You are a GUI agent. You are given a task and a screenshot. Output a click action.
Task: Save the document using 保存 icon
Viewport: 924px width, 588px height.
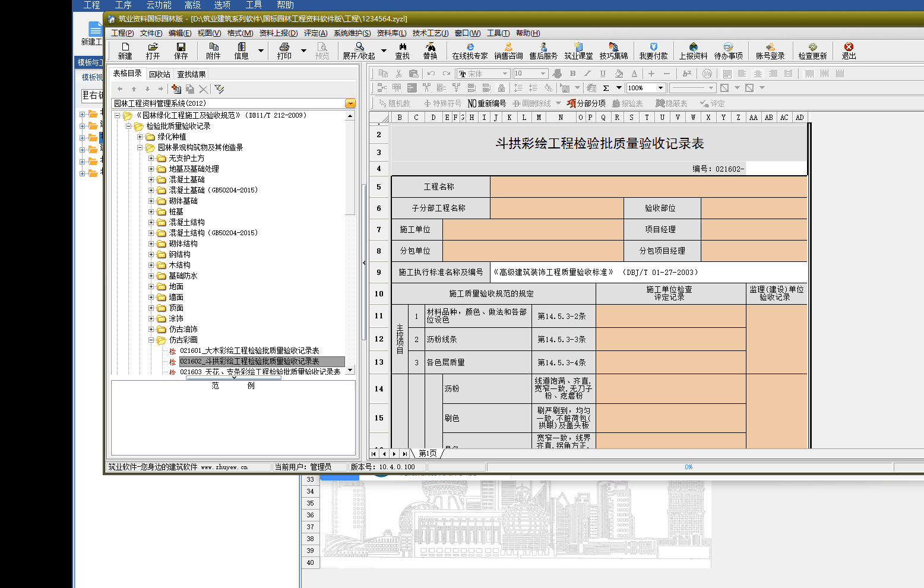(x=181, y=50)
